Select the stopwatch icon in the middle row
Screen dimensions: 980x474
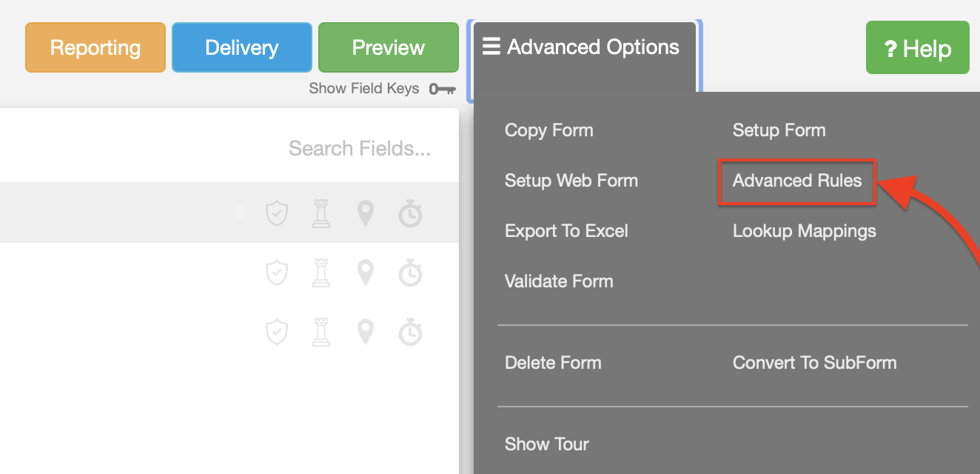tap(410, 273)
